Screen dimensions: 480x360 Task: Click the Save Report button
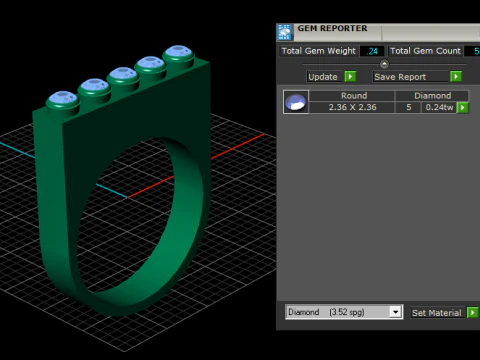pos(411,77)
